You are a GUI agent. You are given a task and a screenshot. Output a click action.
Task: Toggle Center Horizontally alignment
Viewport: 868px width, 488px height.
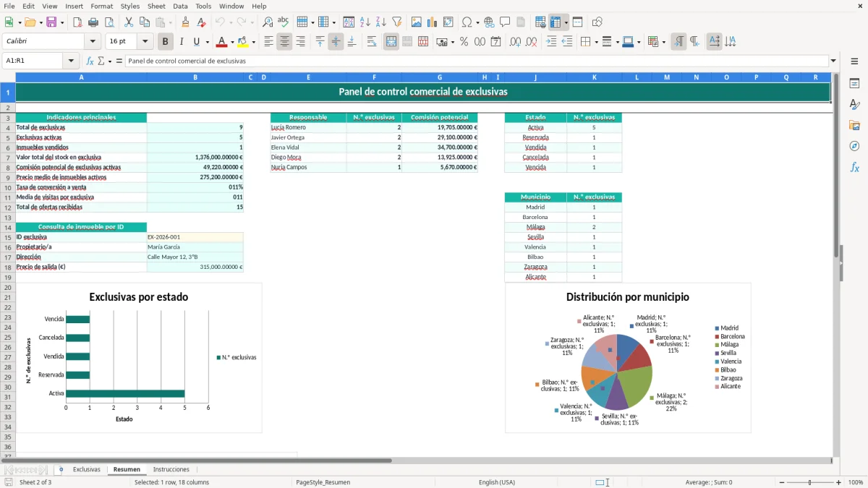tap(284, 42)
